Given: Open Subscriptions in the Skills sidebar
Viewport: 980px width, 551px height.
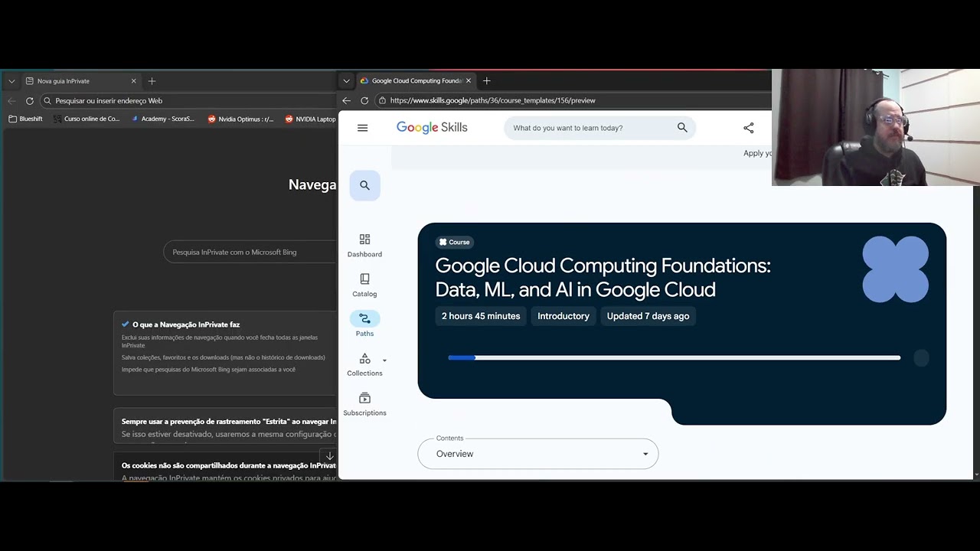Looking at the screenshot, I should point(364,404).
